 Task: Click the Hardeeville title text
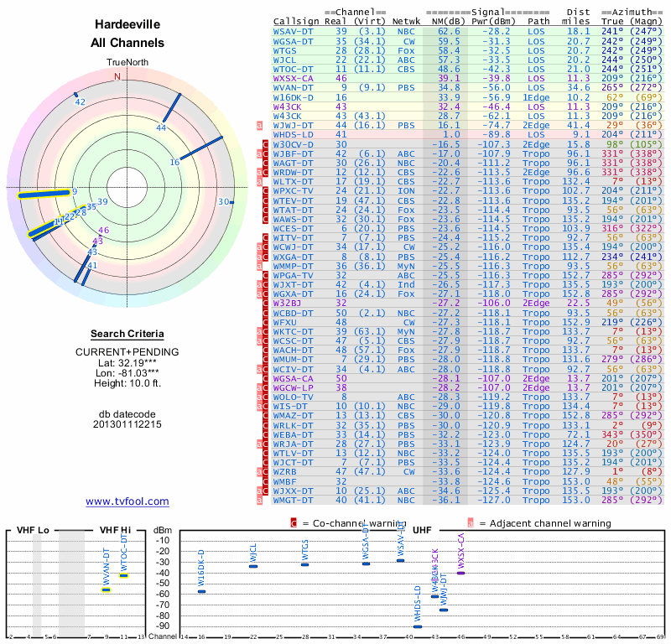point(127,24)
